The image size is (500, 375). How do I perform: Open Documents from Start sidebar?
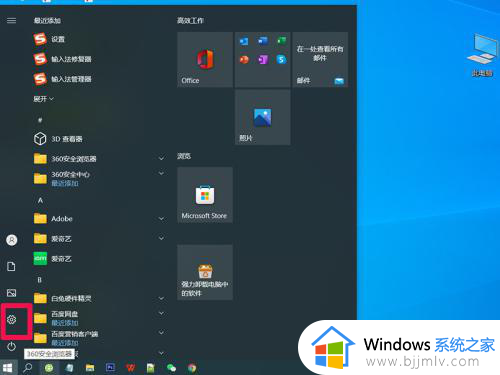(11, 266)
